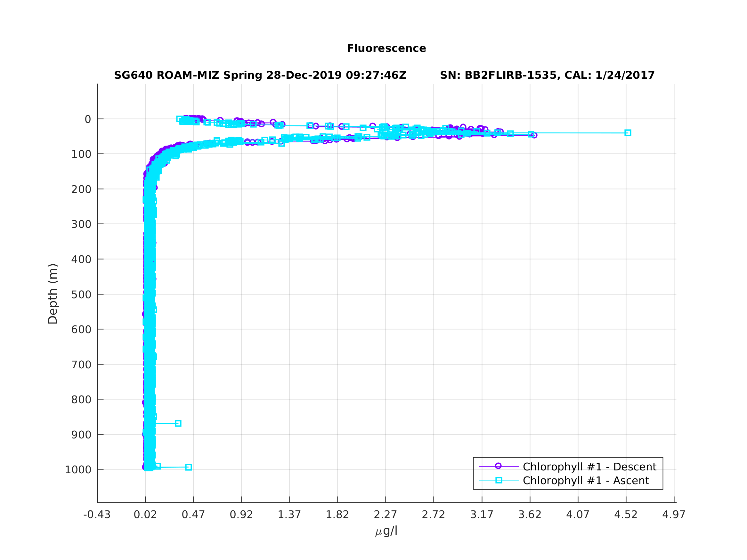Click the depth tick label '200'
This screenshot has width=747, height=560.
(81, 190)
